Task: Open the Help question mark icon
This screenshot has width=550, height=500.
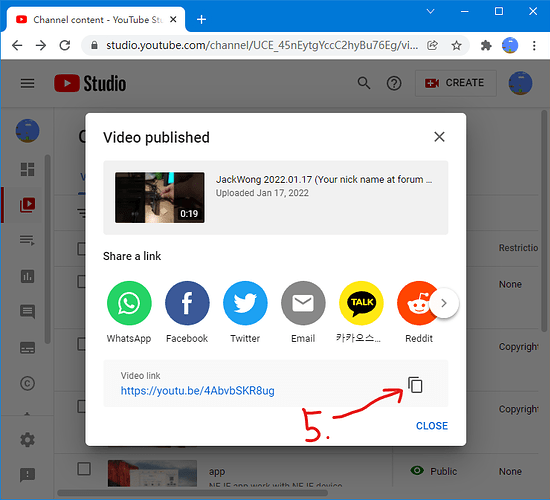Action: tap(394, 84)
